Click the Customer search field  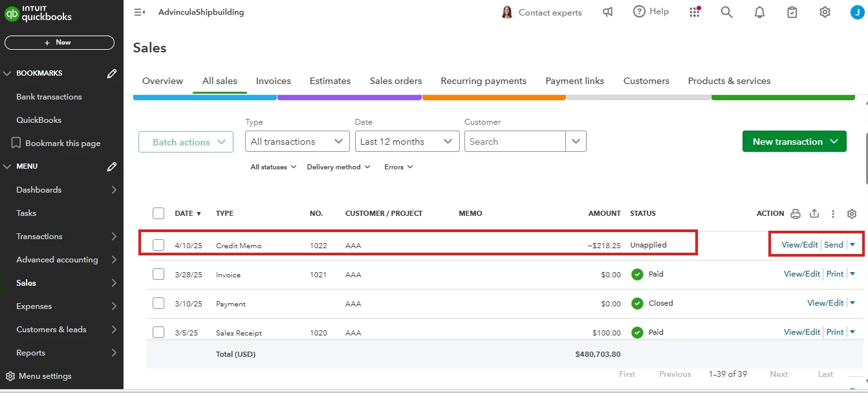515,142
